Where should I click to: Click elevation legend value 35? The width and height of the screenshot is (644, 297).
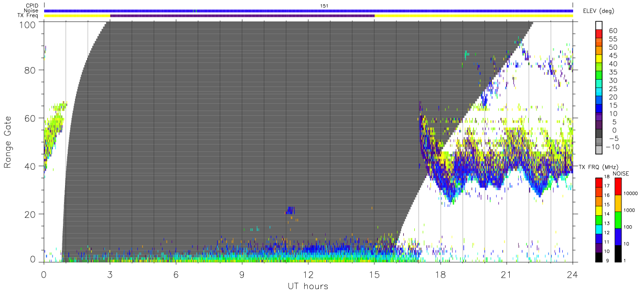tap(613, 71)
